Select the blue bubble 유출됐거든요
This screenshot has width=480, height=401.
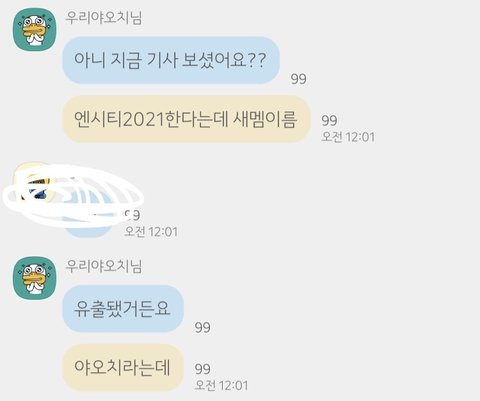[x=123, y=309]
